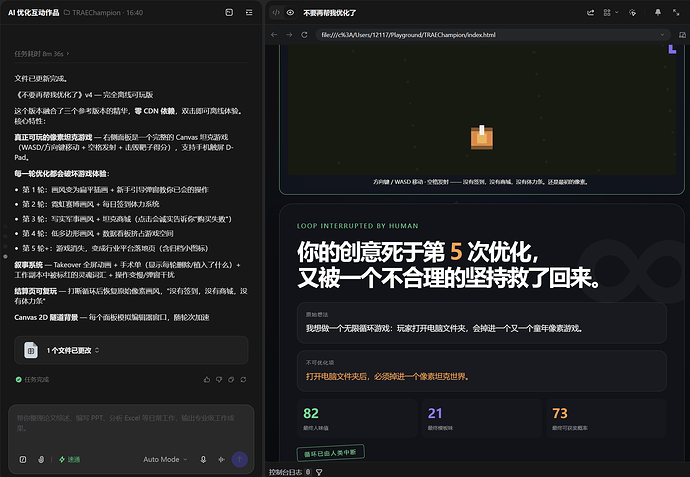
Task: Expand the preview panel to fullscreen
Action: 676,13
